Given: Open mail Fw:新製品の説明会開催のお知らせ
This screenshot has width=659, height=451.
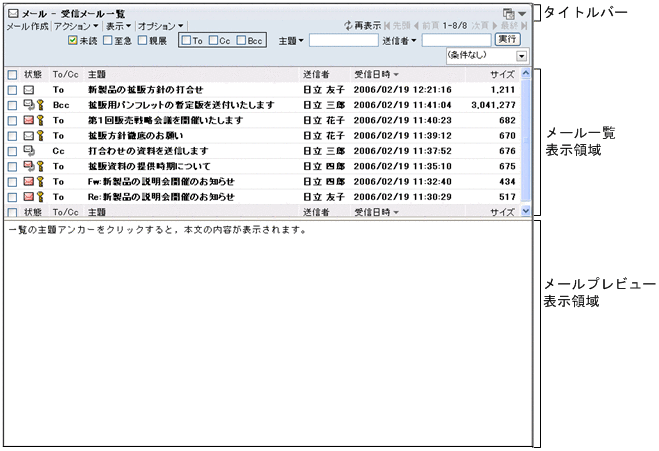Looking at the screenshot, I should click(161, 182).
